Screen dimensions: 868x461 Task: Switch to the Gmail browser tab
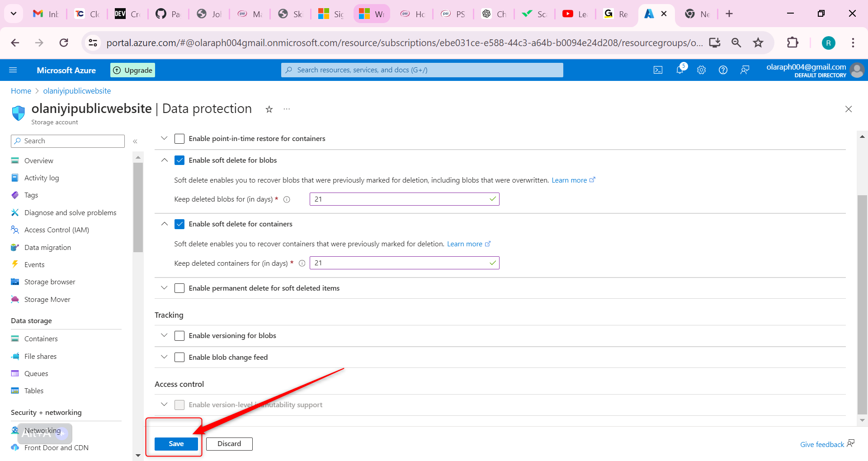tap(46, 14)
